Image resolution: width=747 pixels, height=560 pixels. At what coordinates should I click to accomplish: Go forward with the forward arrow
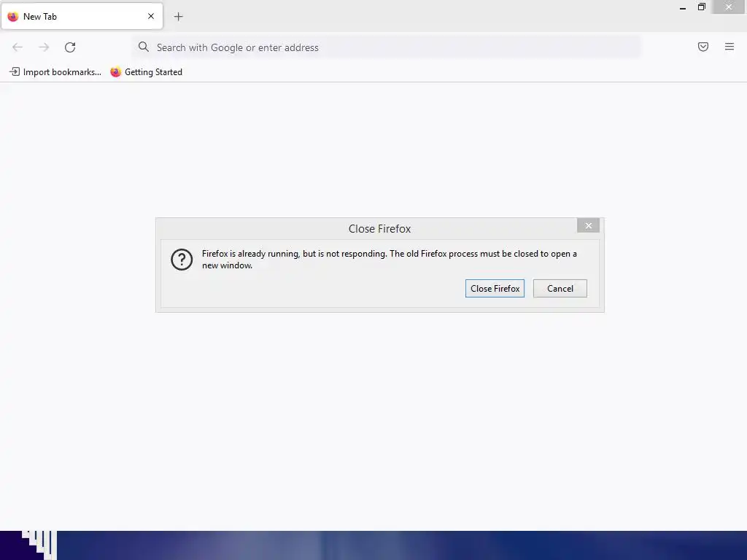click(x=44, y=47)
